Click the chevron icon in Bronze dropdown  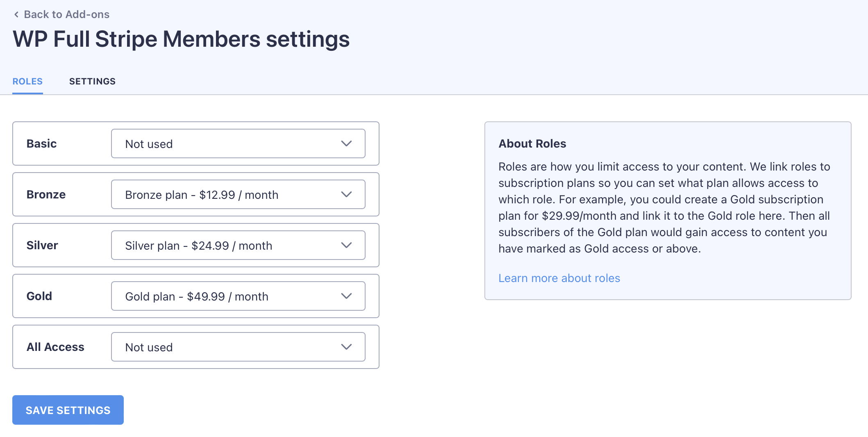[346, 195]
